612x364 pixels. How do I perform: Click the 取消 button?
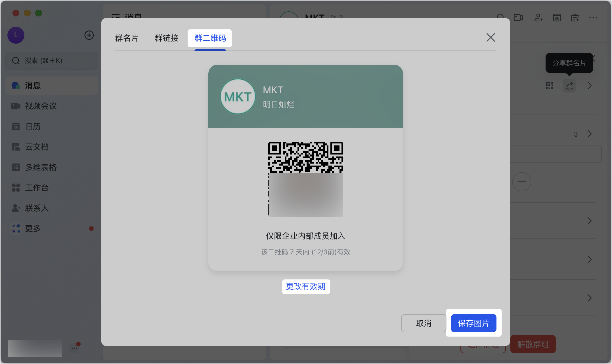click(x=424, y=323)
